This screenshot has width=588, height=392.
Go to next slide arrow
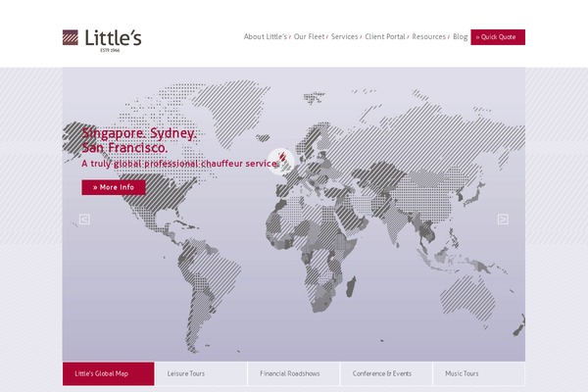503,220
